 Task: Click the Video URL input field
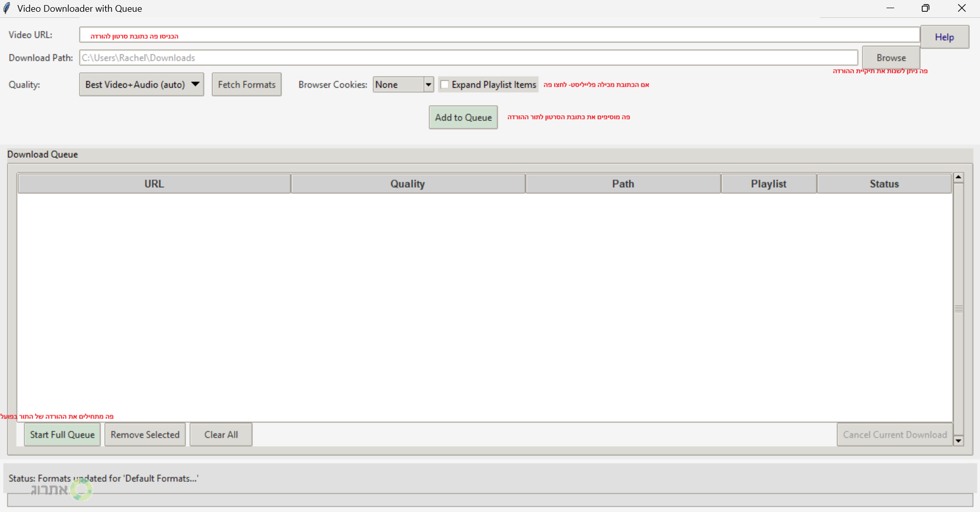(499, 35)
